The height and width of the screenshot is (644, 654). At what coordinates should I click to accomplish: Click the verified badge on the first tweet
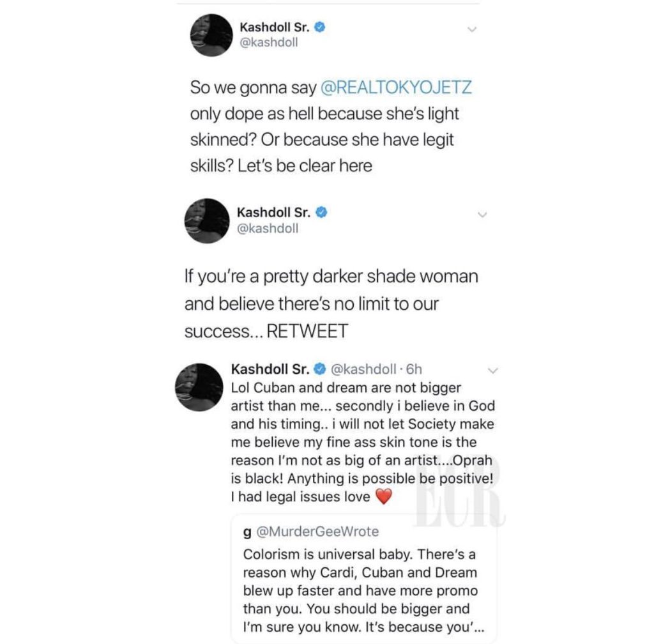coord(319,27)
